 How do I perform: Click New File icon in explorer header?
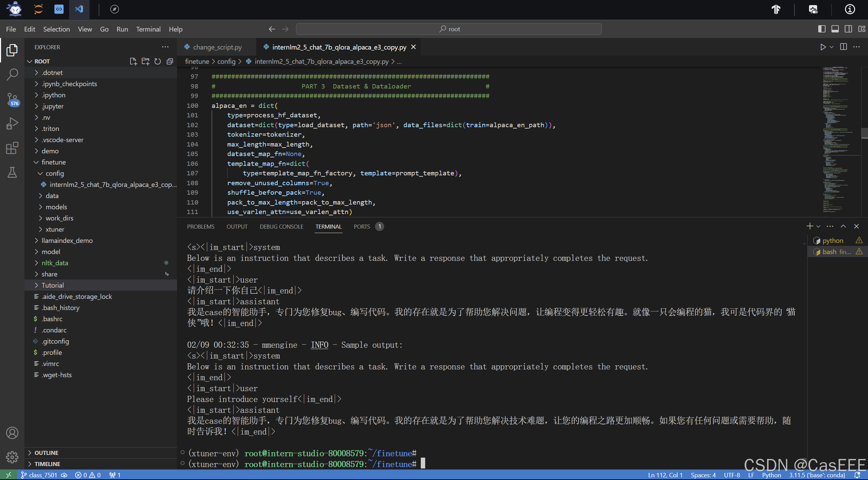(133, 61)
